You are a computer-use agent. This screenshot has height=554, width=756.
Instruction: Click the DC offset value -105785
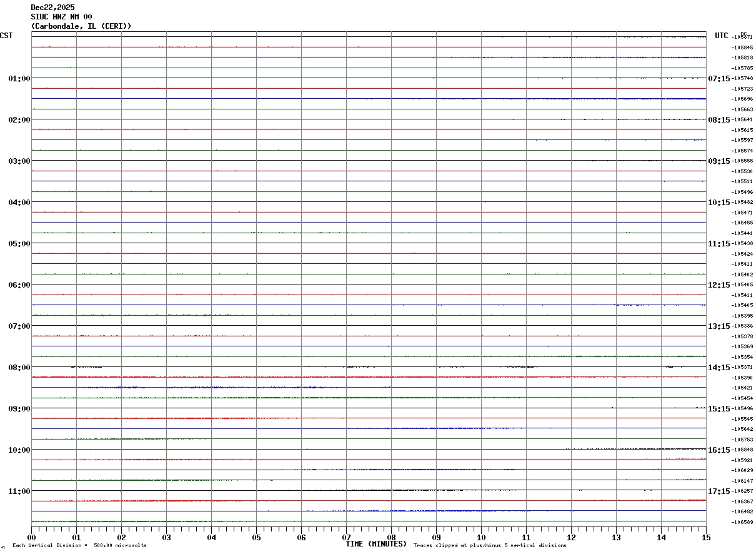point(742,68)
